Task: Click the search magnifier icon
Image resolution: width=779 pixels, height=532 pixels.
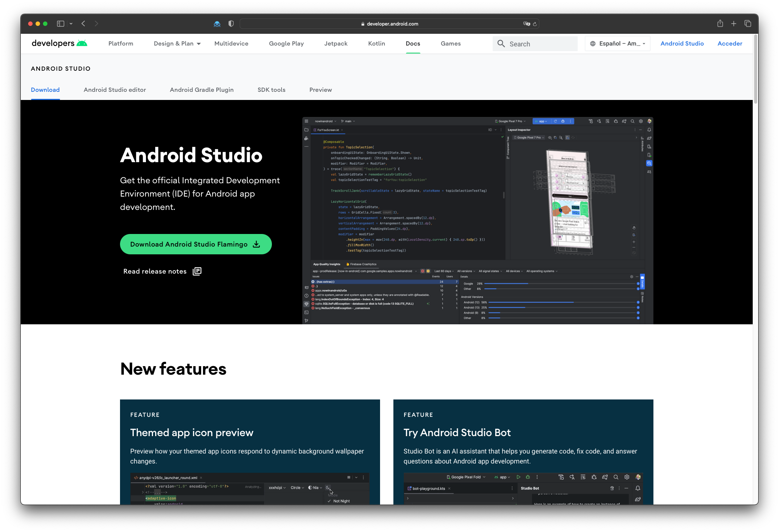Action: click(501, 44)
